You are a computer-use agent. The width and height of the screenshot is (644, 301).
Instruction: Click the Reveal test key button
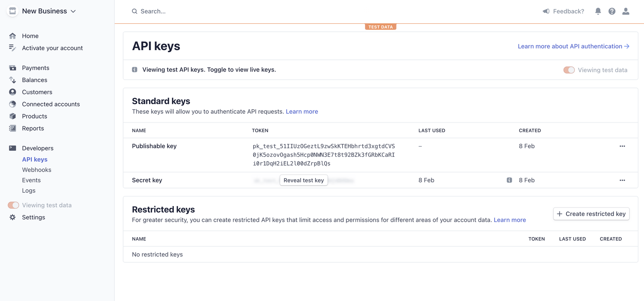click(303, 180)
